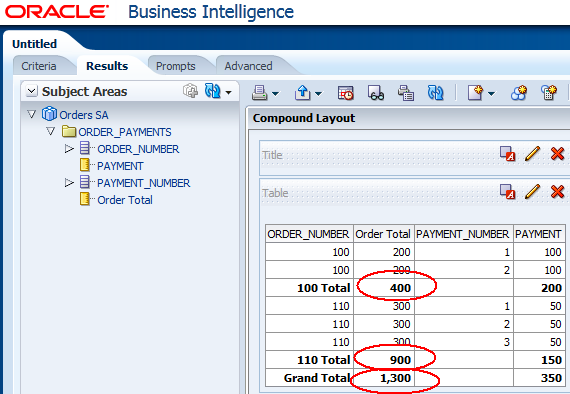Click format container icon for Table view

(507, 192)
